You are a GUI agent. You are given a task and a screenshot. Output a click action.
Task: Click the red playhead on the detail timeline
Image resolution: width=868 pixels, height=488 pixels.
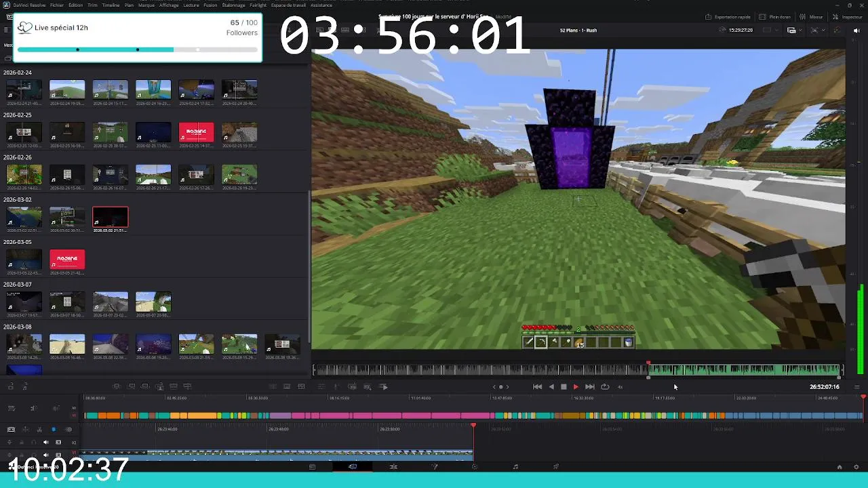pyautogui.click(x=473, y=426)
